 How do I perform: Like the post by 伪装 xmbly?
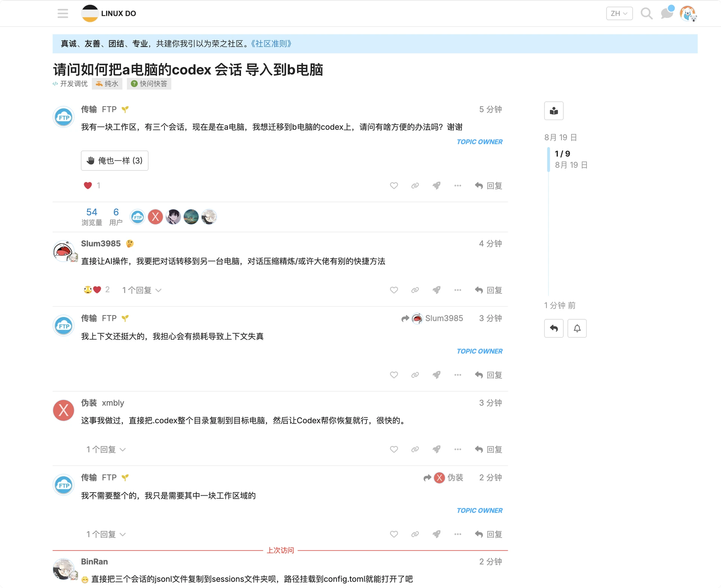pos(394,450)
